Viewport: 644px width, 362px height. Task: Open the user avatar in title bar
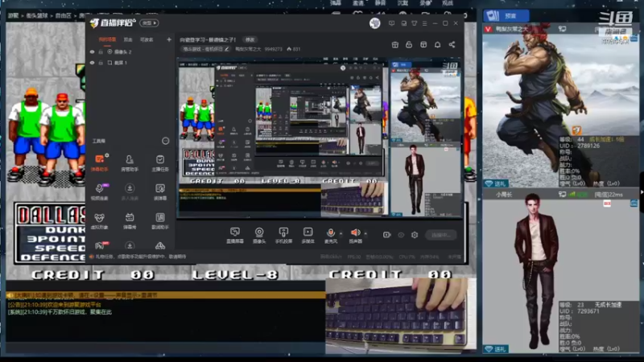[x=374, y=23]
